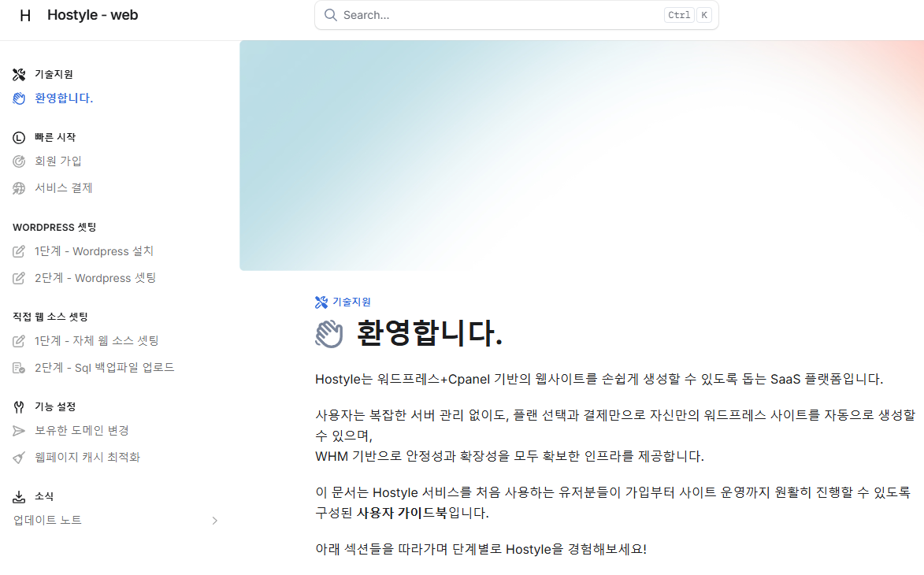Click file icon beside 2단계 - Sql 백업파일 업로드
Screen dimensions: 924x575
[x=19, y=368]
